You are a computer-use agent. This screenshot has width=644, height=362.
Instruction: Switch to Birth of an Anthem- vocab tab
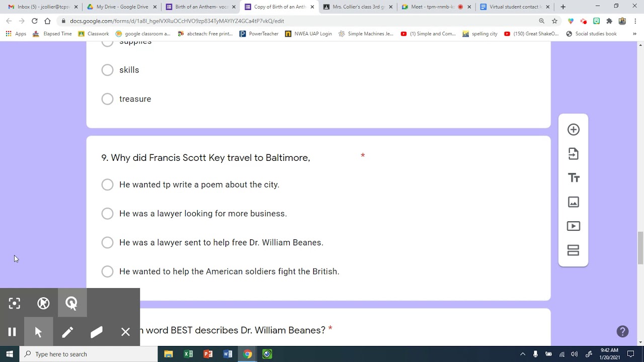point(200,7)
